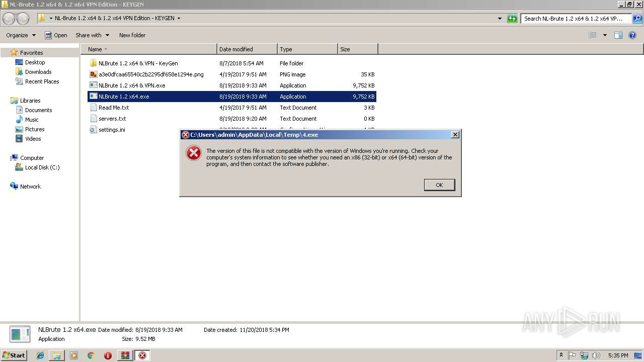Select the servers.txt file icon
Viewport: 644px width, 362px height.
pyautogui.click(x=93, y=119)
